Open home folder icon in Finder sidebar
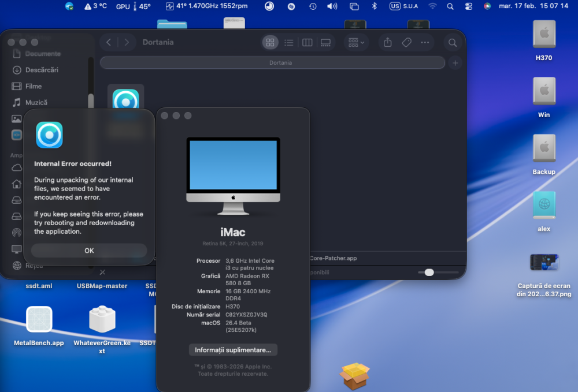The height and width of the screenshot is (392, 578). pos(17,184)
